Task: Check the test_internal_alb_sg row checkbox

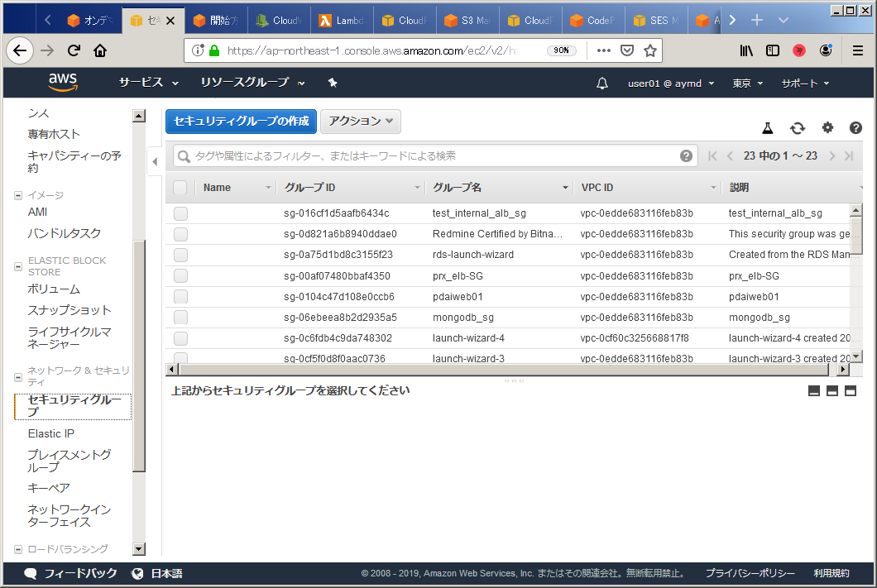Action: (180, 213)
